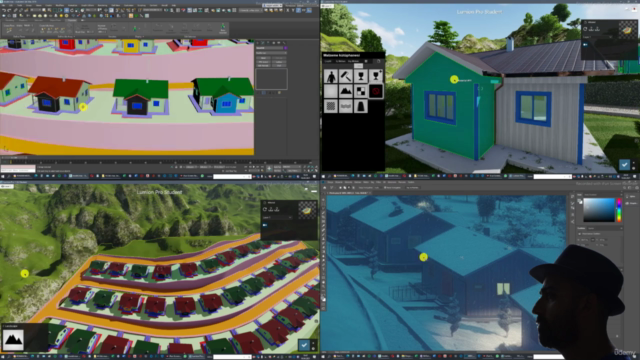
Task: Click the object name field in 3ds Max command panel
Action: (x=269, y=48)
